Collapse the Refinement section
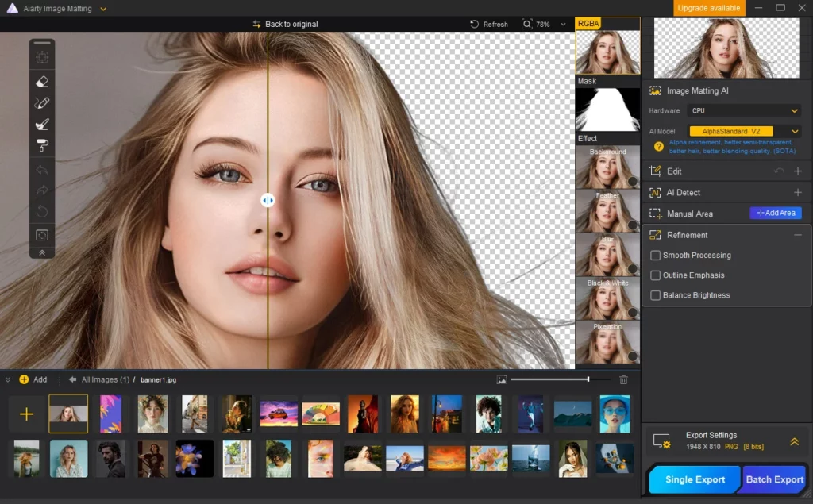 click(x=797, y=235)
